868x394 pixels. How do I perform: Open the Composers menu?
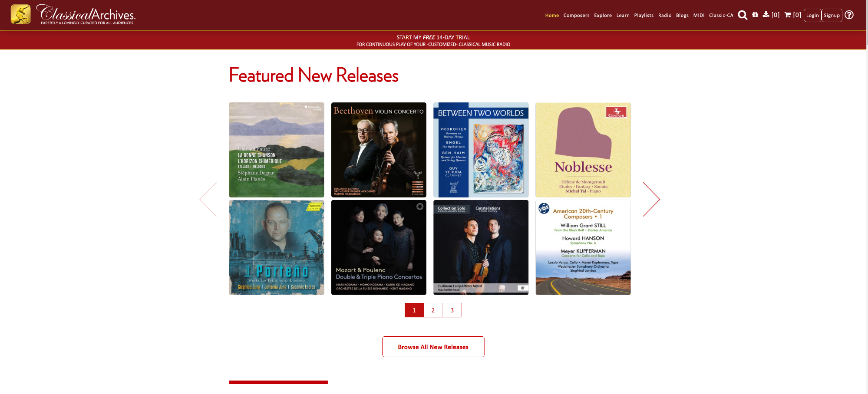(576, 15)
